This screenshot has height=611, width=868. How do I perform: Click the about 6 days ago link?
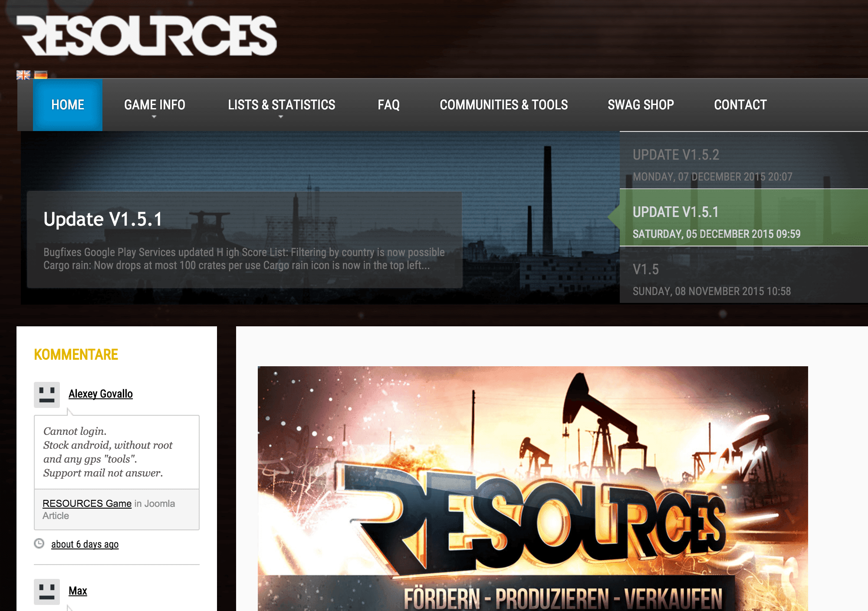pyautogui.click(x=85, y=544)
